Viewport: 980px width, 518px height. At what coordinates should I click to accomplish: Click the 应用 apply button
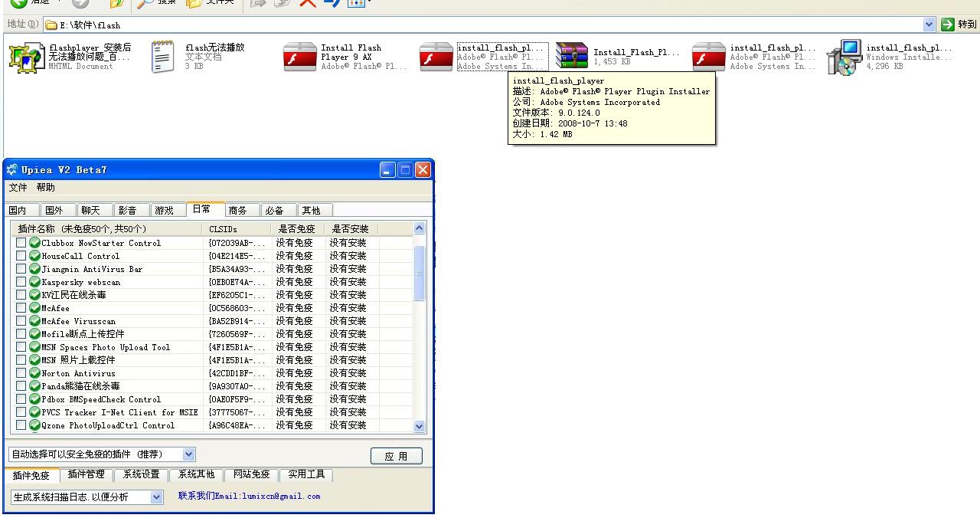tap(397, 456)
